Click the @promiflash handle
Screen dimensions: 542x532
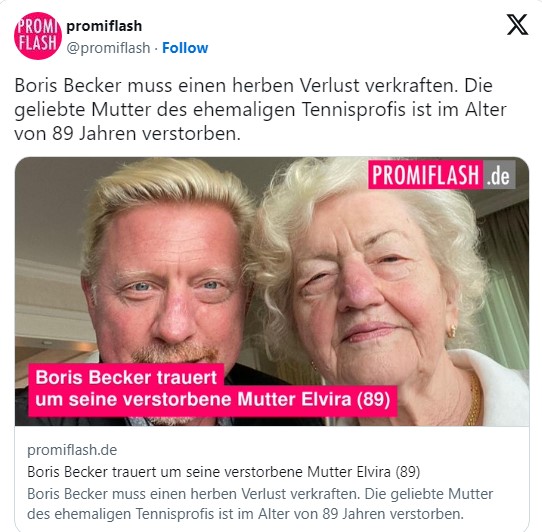tap(108, 48)
